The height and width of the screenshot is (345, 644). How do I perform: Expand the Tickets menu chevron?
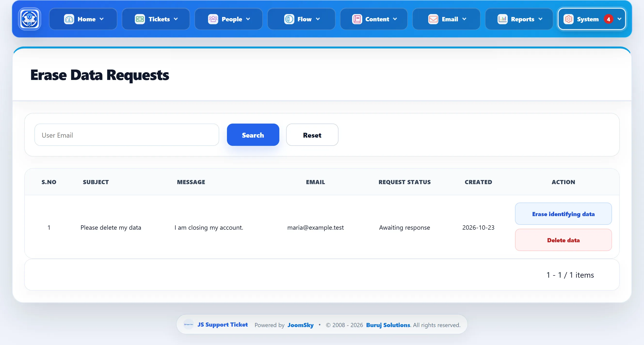coord(176,19)
